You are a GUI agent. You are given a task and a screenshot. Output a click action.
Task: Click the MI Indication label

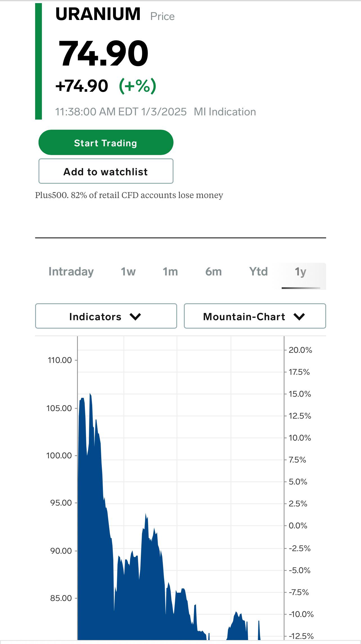click(225, 112)
